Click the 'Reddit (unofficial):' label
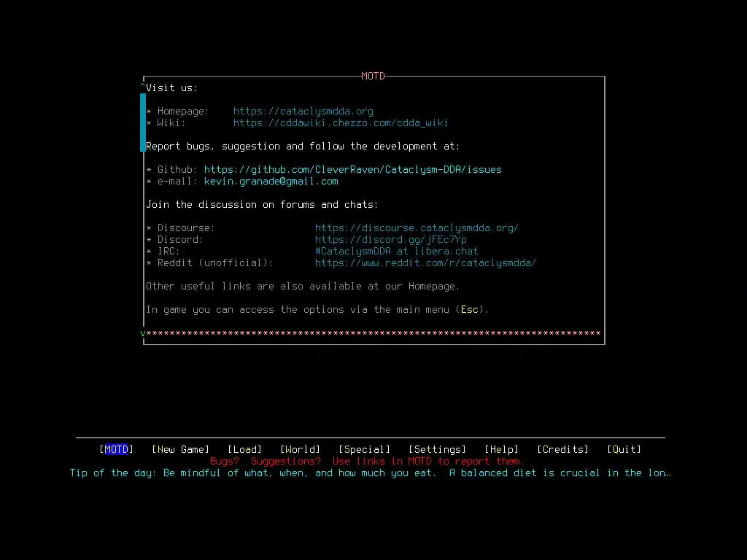The height and width of the screenshot is (560, 747). [x=215, y=262]
